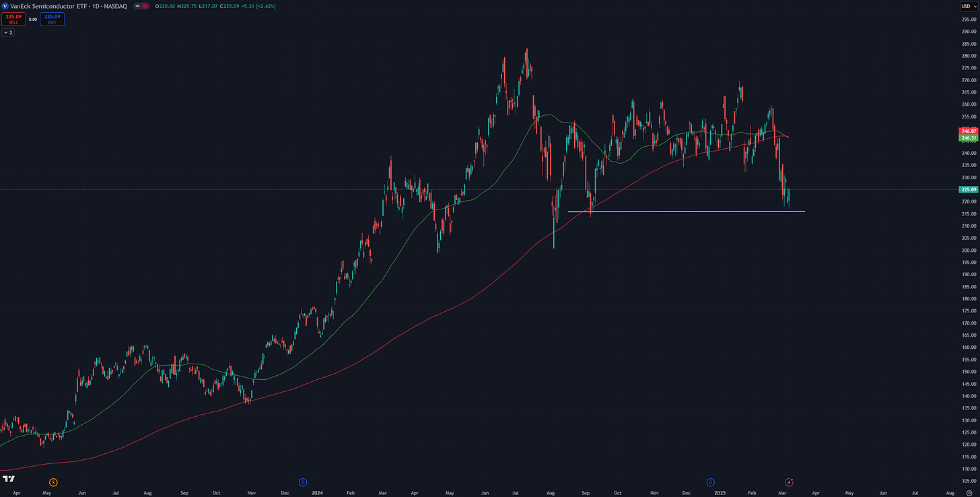Image resolution: width=980 pixels, height=497 pixels.
Task: Click the TradingView logo on chart
Action: coord(9,479)
